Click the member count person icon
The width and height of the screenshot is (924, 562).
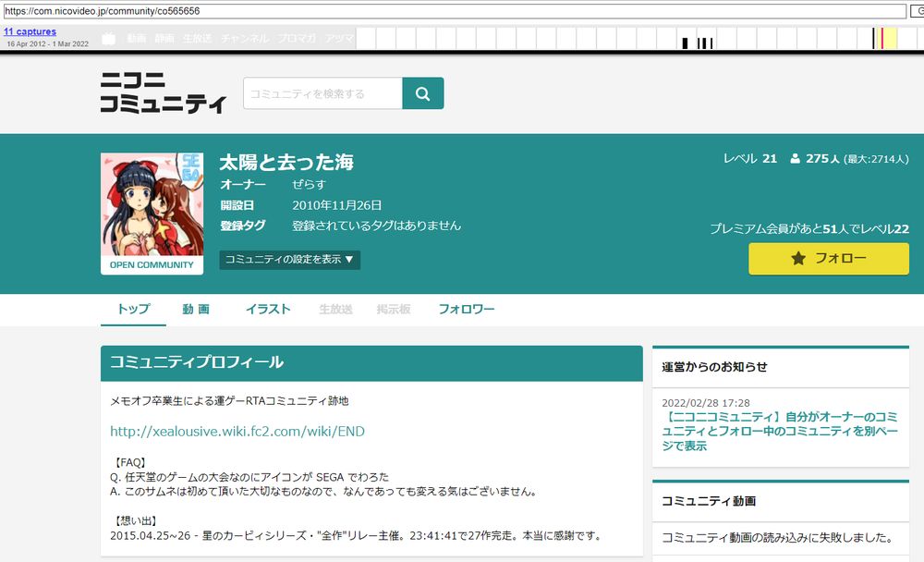tap(795, 159)
